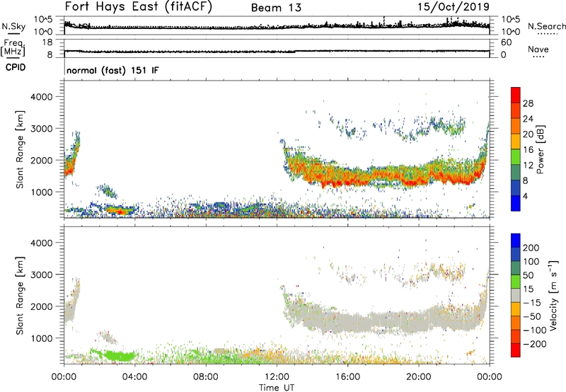
Task: Click the green velocity patch near 03:00
Action: 119,356
